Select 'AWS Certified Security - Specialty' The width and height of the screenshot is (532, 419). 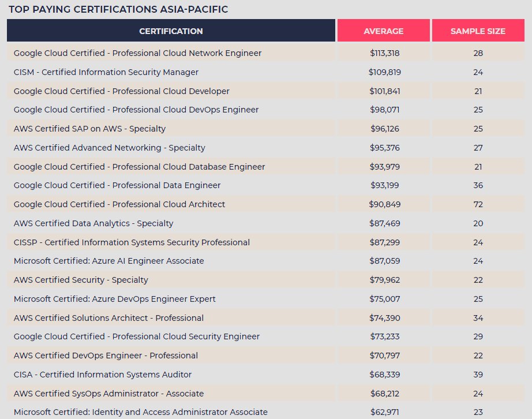81,280
